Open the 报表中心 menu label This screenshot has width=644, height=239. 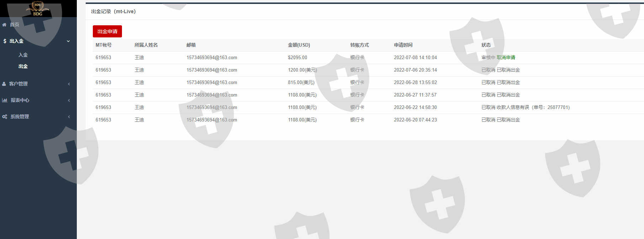[20, 100]
